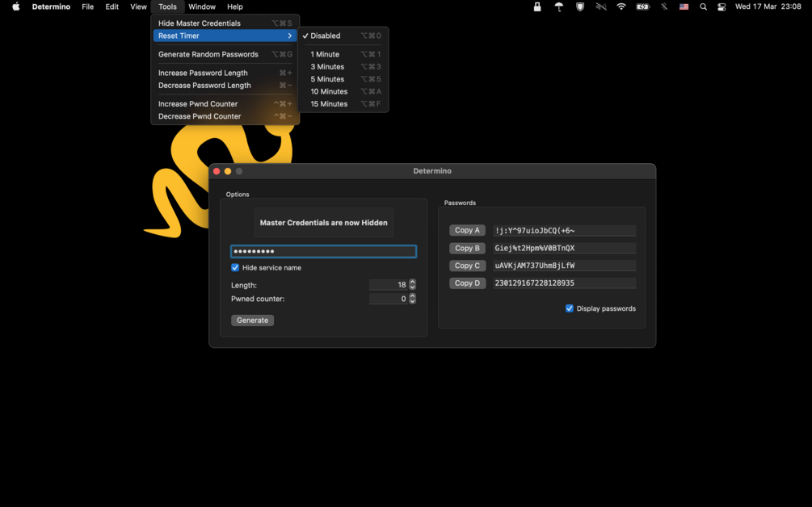Click the lock icon in menu bar

(537, 6)
